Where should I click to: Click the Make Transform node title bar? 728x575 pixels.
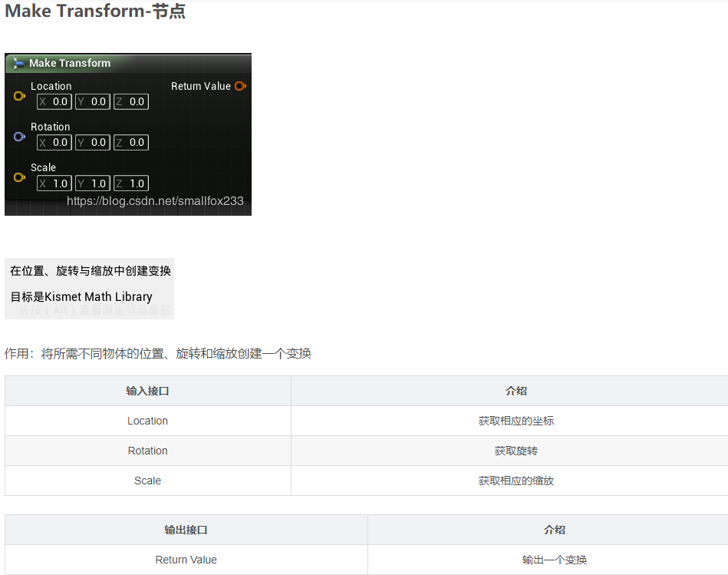pos(128,63)
